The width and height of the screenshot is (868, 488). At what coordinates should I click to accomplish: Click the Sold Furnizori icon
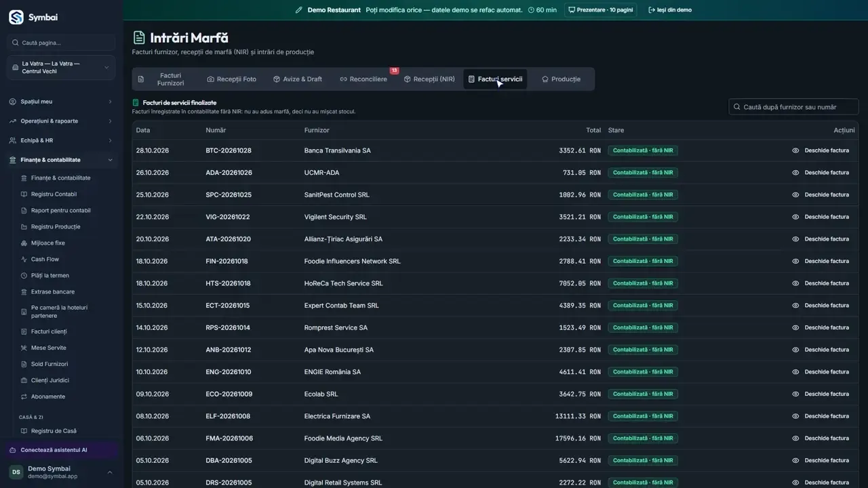coord(24,365)
